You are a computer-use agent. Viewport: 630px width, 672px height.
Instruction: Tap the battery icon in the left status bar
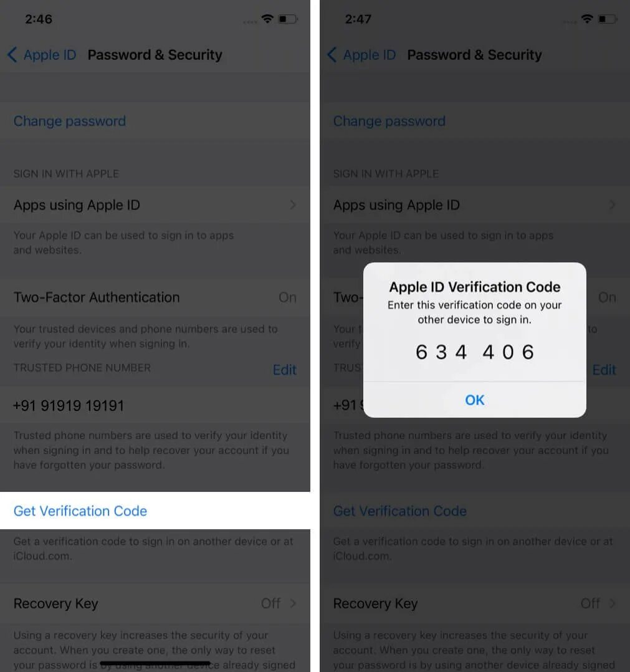point(289,19)
